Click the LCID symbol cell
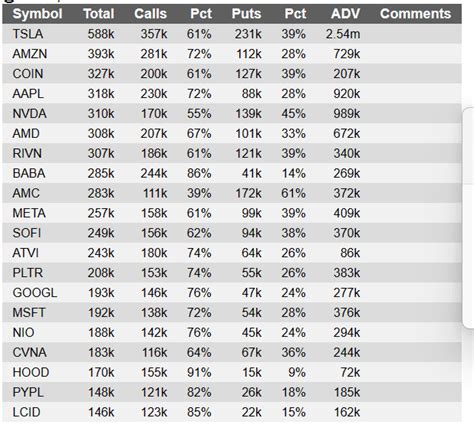This screenshot has height=431, width=474. coord(26,413)
